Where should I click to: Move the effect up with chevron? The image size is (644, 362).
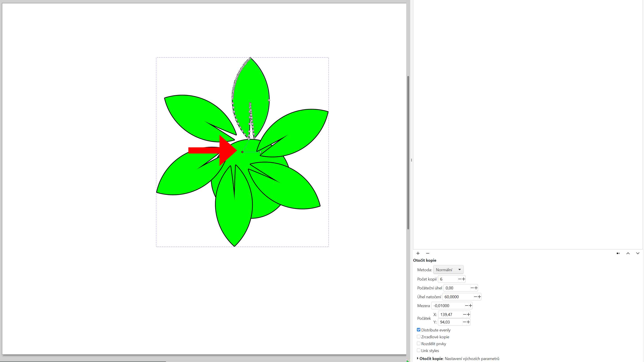coord(628,253)
